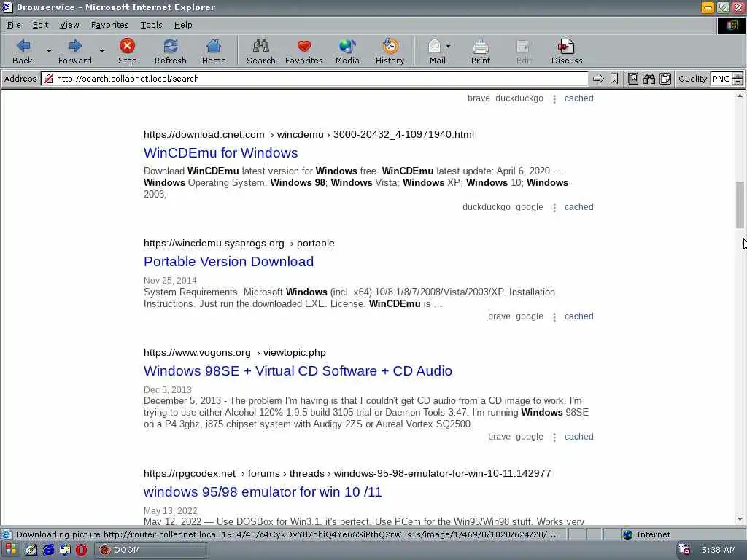Click the Quality PNG value field
Image resolution: width=747 pixels, height=560 pixels.
tap(721, 79)
